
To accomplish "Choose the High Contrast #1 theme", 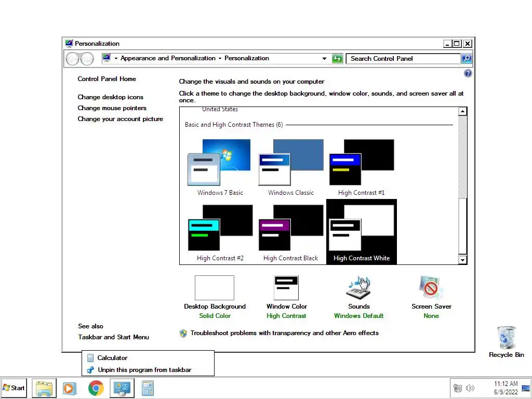I will pyautogui.click(x=362, y=168).
